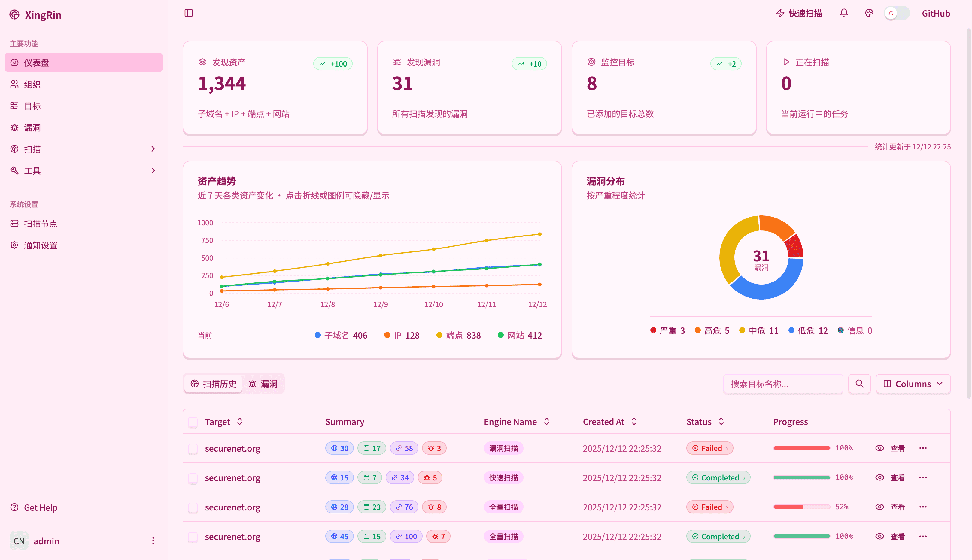Check the first securenet.org row checkbox
The height and width of the screenshot is (560, 972).
click(x=193, y=448)
